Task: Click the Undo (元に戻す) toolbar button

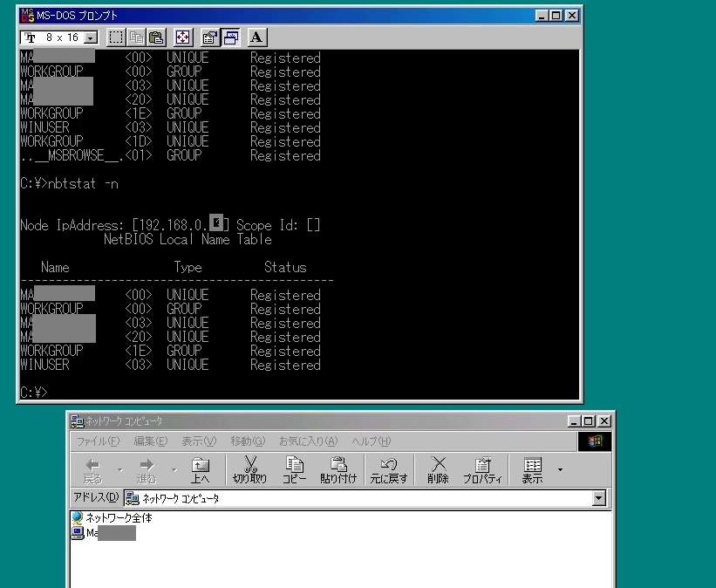Action: coord(388,470)
